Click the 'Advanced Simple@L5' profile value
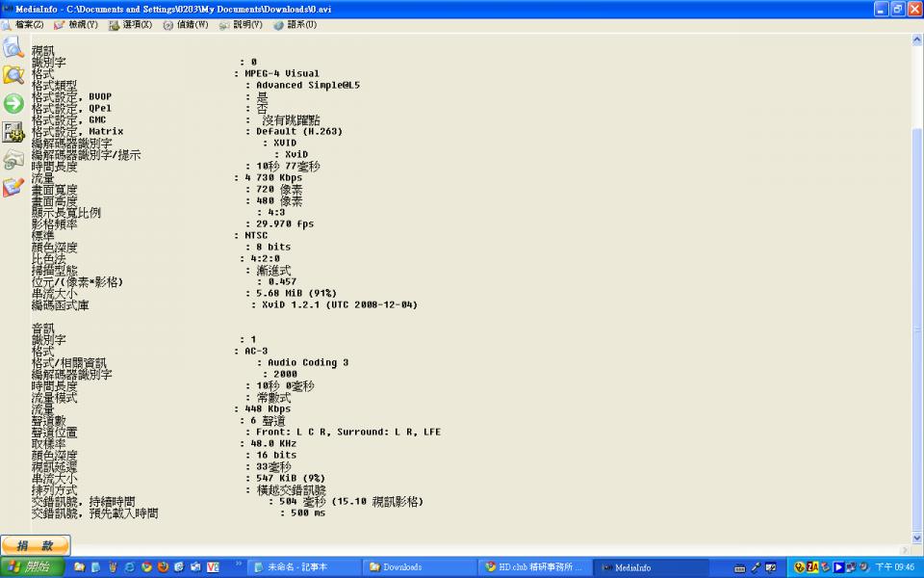This screenshot has width=924, height=578. [x=308, y=85]
